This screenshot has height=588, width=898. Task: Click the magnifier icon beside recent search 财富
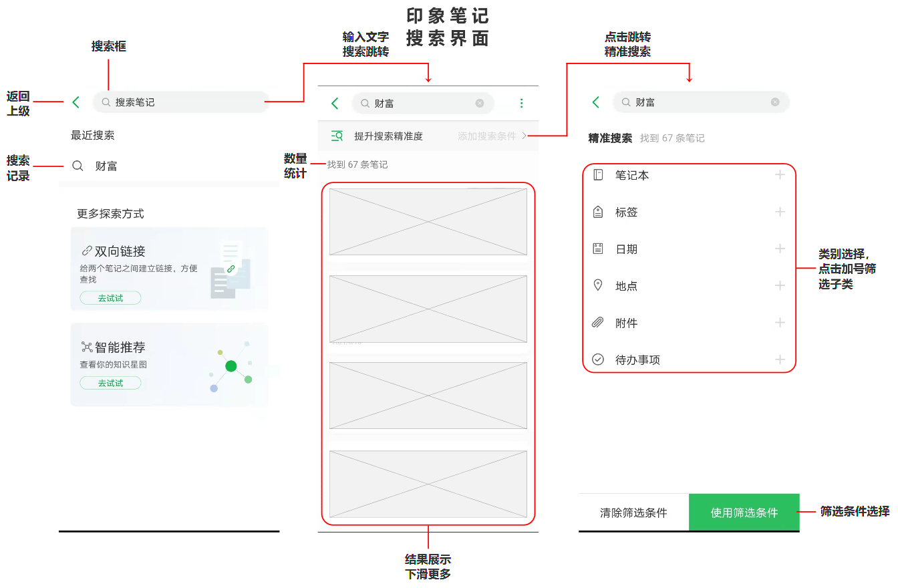[77, 165]
